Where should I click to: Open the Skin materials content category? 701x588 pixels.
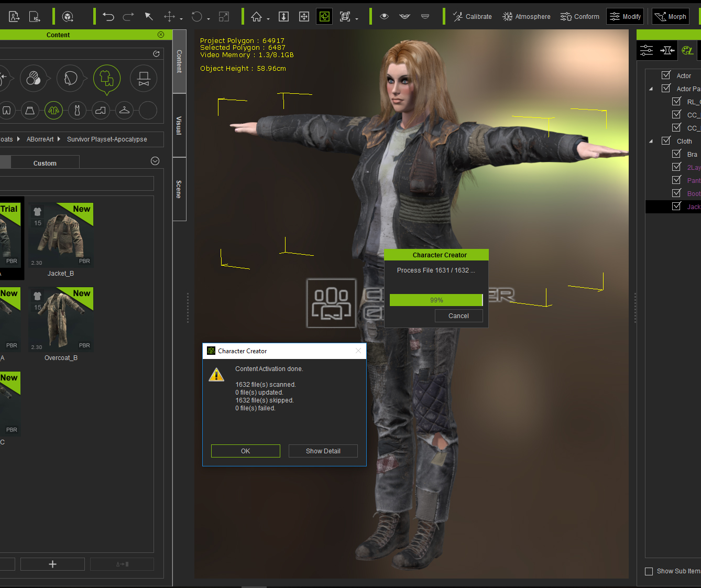(34, 79)
